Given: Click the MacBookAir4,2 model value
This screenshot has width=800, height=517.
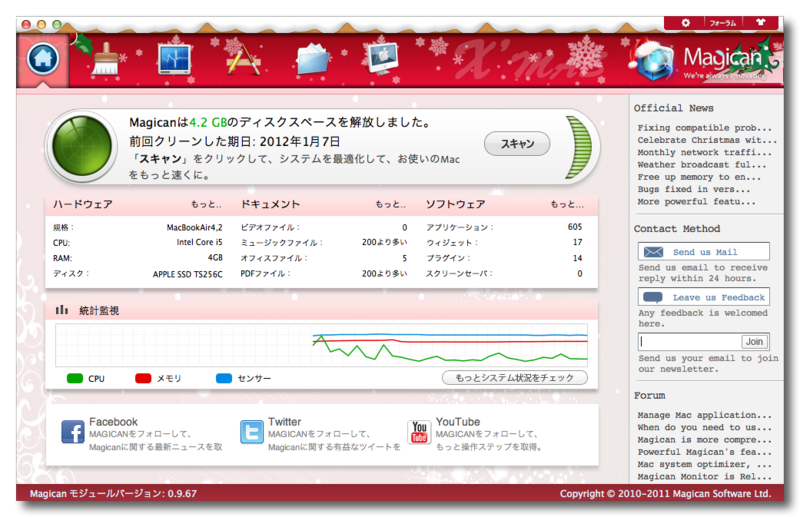Looking at the screenshot, I should pos(194,228).
